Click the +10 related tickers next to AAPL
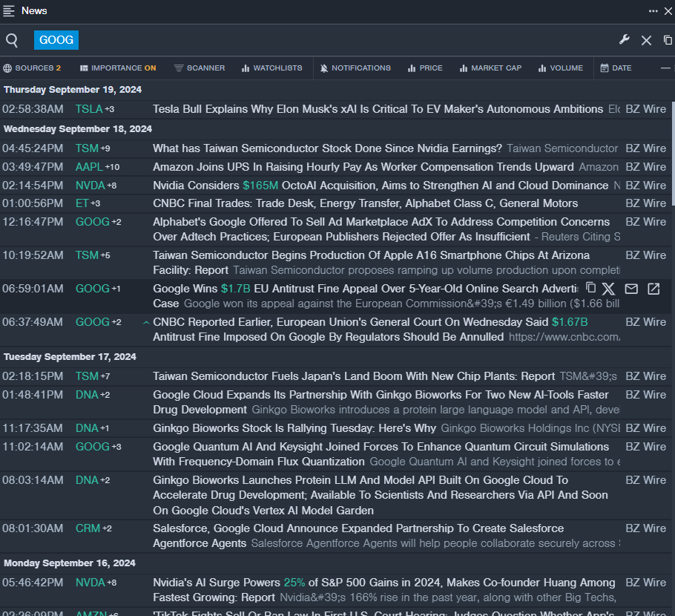 112,167
